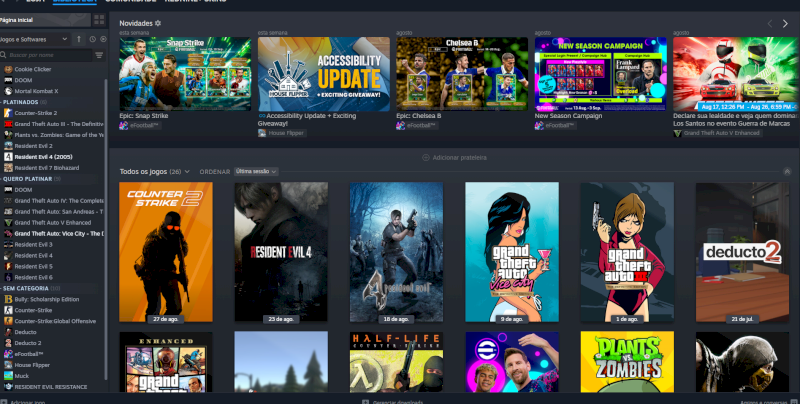The image size is (800, 404).
Task: Switch to the BIBLIOTECA tab
Action: (x=75, y=2)
